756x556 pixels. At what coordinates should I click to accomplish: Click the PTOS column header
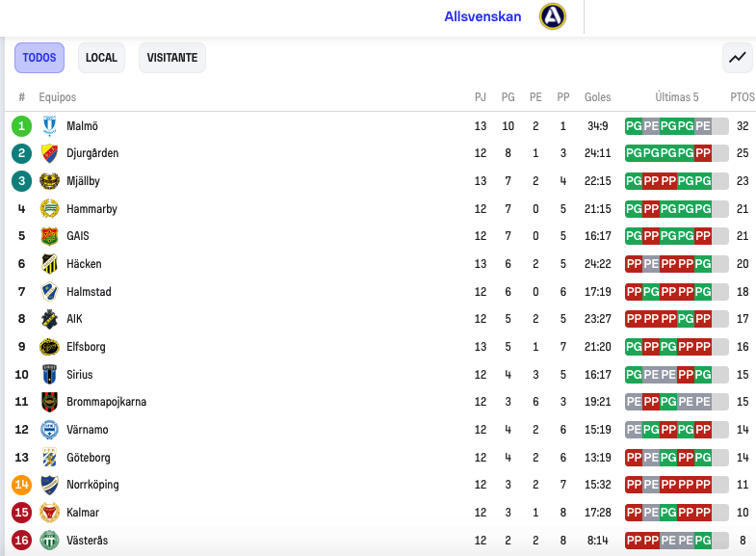[743, 97]
